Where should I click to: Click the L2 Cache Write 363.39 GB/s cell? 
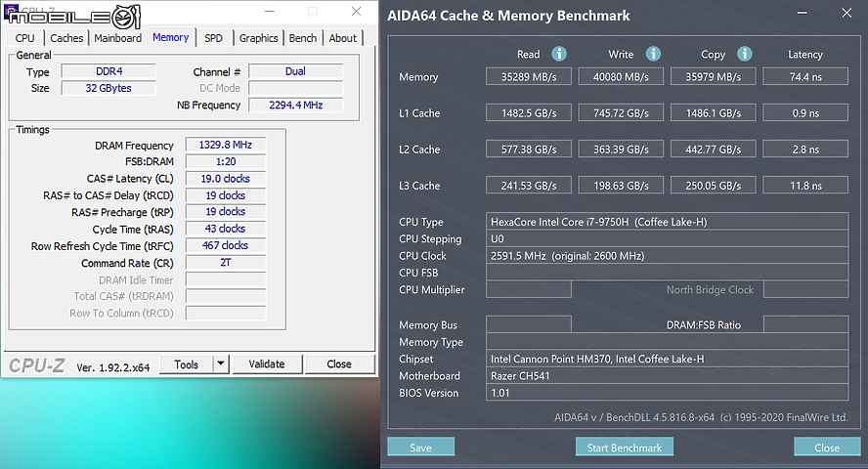pos(621,149)
